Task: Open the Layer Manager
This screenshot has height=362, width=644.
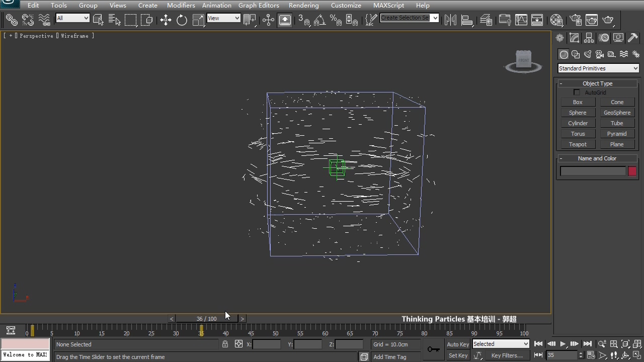Action: click(x=486, y=20)
